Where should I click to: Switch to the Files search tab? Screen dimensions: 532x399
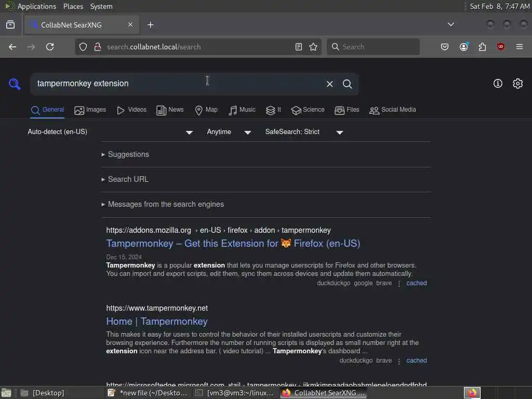pyautogui.click(x=347, y=110)
